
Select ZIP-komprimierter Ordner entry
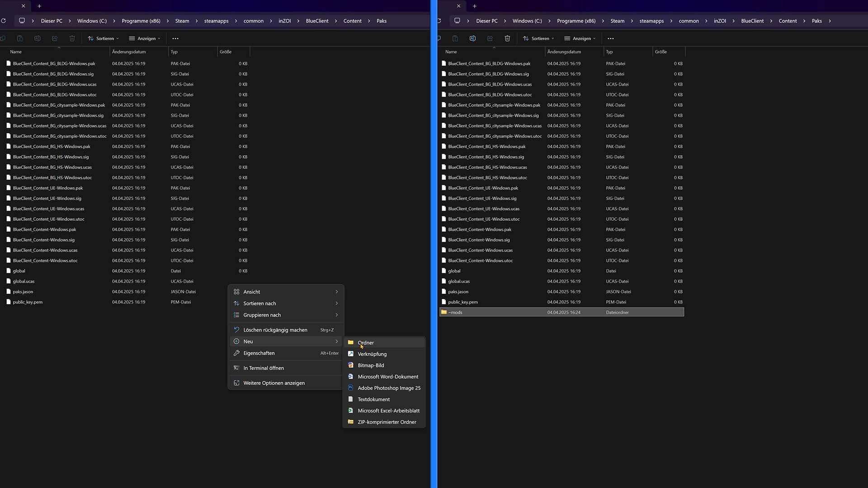pos(387,422)
